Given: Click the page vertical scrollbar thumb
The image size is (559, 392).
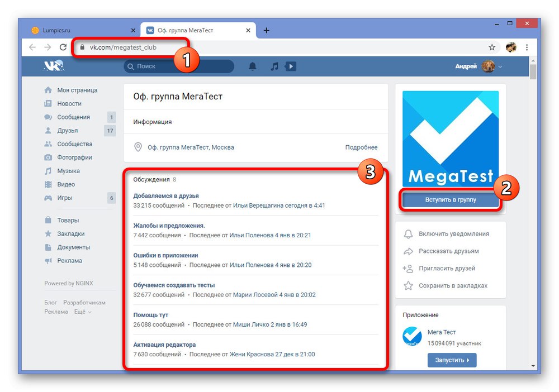Looking at the screenshot, I should (x=533, y=72).
